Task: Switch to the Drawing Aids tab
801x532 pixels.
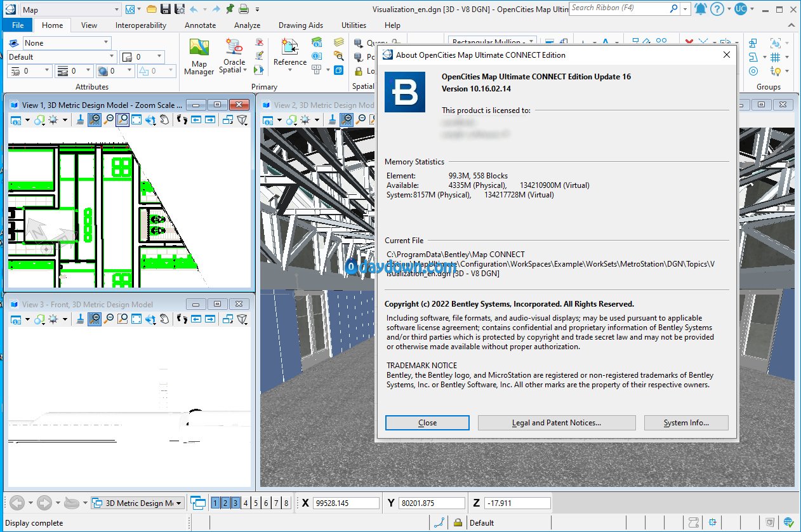Action: (301, 25)
